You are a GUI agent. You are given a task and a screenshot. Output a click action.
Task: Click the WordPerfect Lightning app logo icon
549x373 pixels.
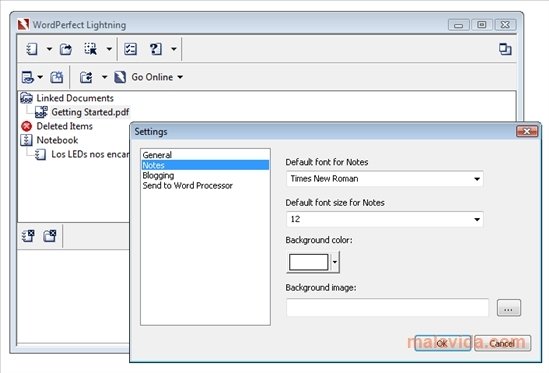[23, 24]
